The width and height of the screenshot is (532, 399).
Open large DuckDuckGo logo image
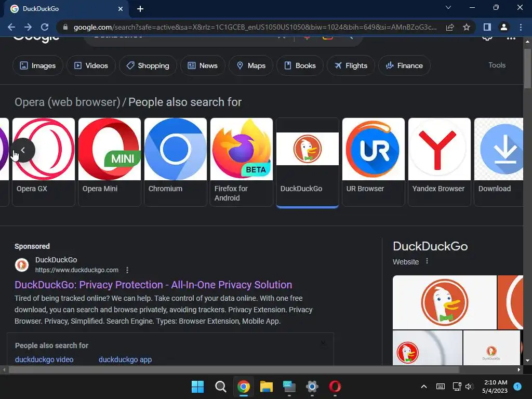pos(445,302)
